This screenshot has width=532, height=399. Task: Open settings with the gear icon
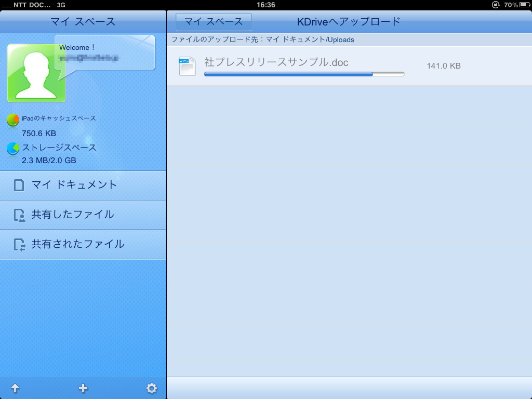(151, 388)
